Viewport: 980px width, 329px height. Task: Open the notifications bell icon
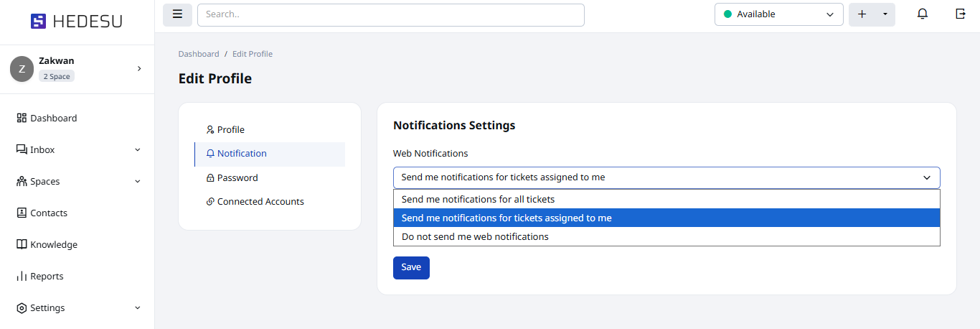click(923, 14)
